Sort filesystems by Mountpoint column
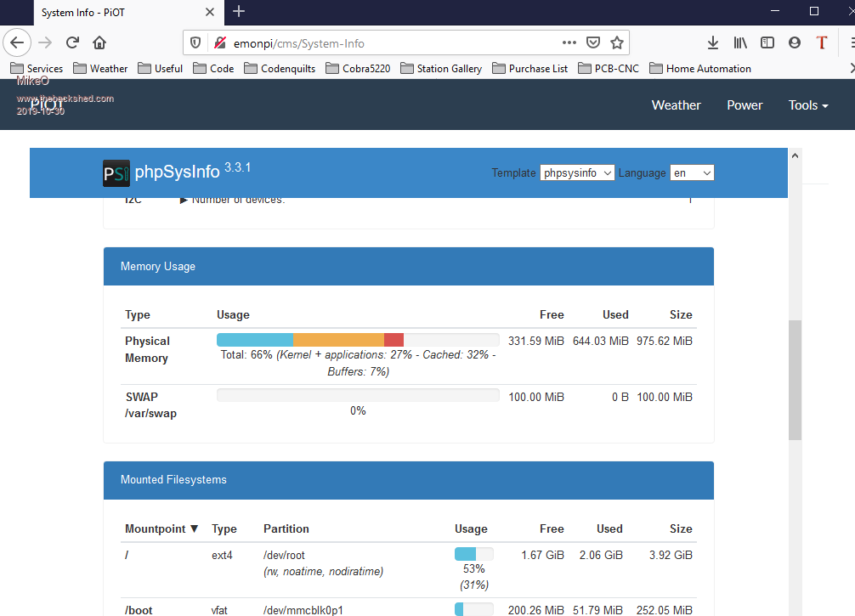Screen dimensions: 855x616 coord(161,528)
